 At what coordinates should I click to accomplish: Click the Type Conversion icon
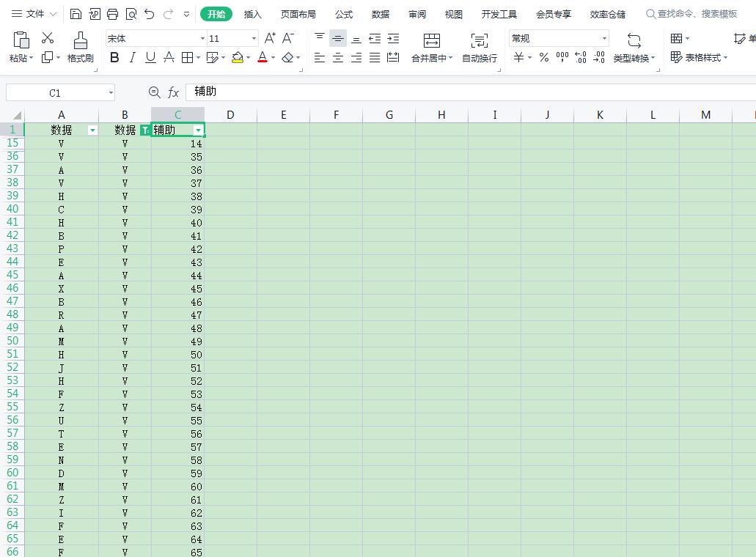pos(634,40)
